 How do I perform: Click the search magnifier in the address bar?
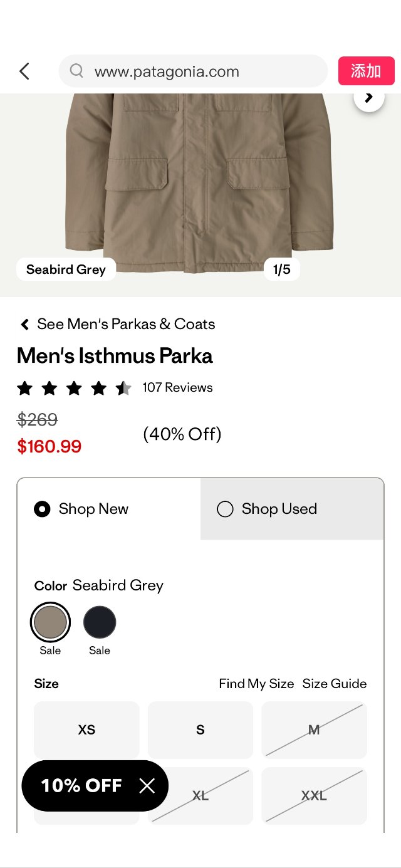point(75,71)
